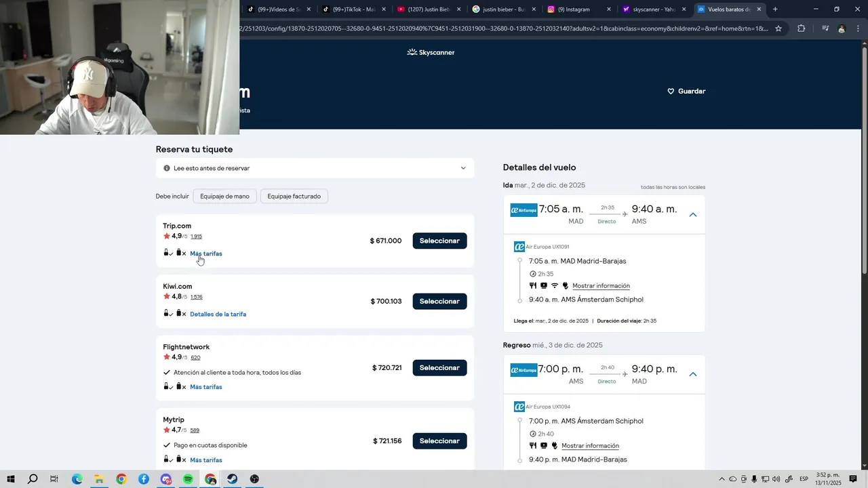Close the Instagram tab
Viewport: 868px width, 488px height.
point(608,9)
